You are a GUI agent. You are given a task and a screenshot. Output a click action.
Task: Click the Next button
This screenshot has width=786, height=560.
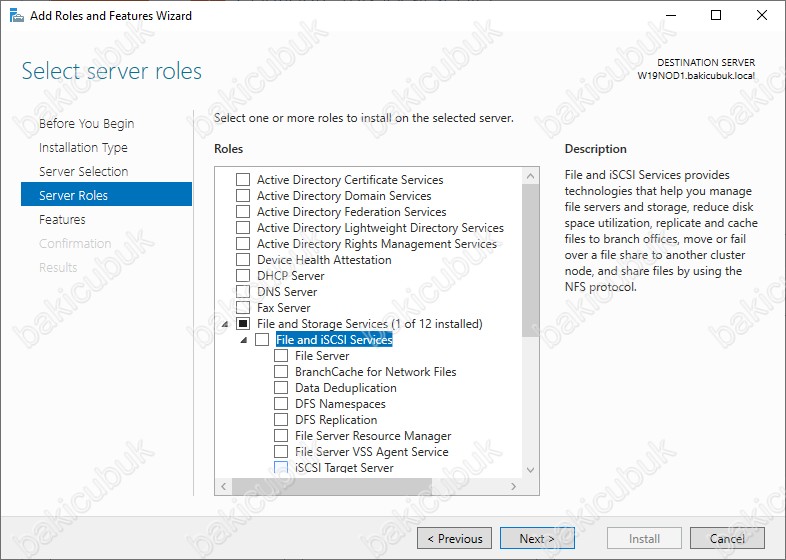[537, 538]
